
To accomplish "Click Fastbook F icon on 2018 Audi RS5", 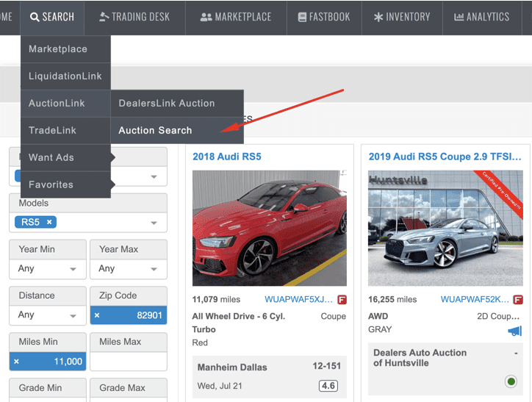I will [342, 300].
